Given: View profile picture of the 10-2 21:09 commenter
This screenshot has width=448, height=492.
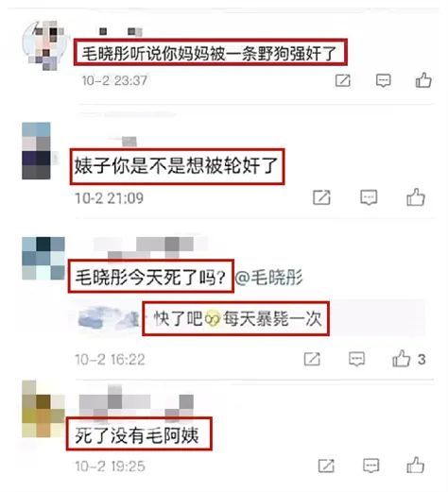Looking at the screenshot, I should tap(37, 151).
